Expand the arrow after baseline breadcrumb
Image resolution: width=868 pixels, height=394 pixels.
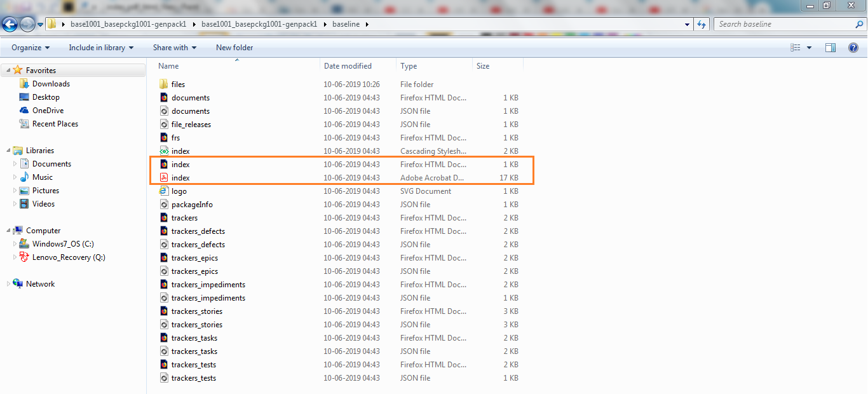pyautogui.click(x=367, y=24)
